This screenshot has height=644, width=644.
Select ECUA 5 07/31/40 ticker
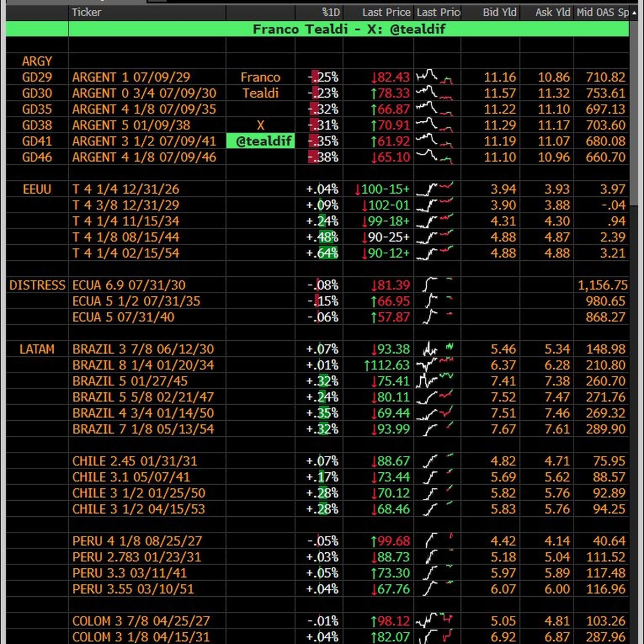pos(123,317)
